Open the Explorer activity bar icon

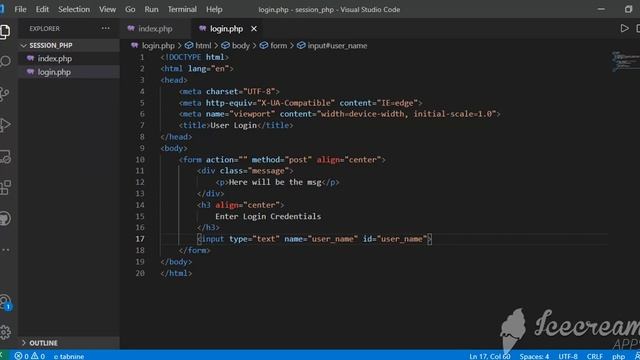point(5,31)
